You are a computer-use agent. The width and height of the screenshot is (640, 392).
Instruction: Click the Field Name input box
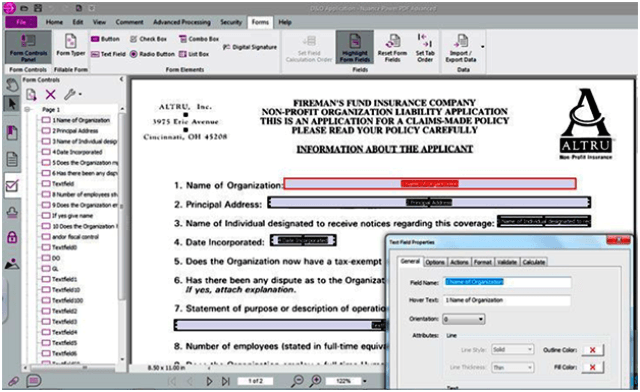pyautogui.click(x=507, y=282)
